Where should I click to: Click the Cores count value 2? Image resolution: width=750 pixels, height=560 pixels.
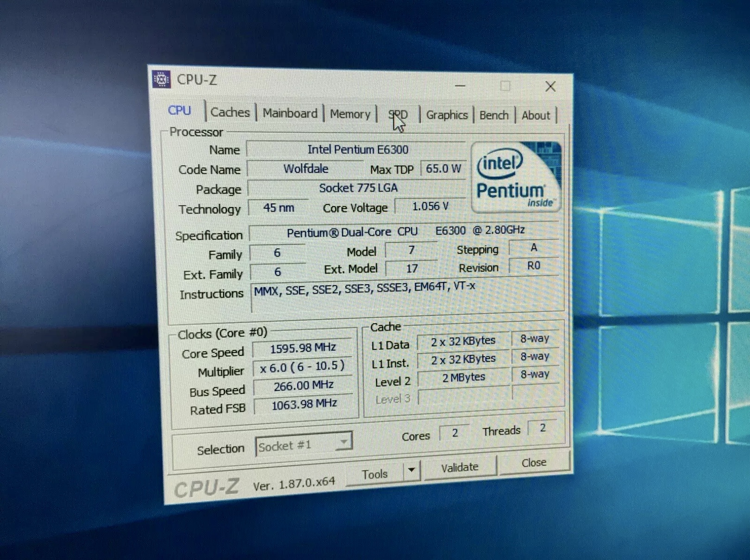[455, 433]
